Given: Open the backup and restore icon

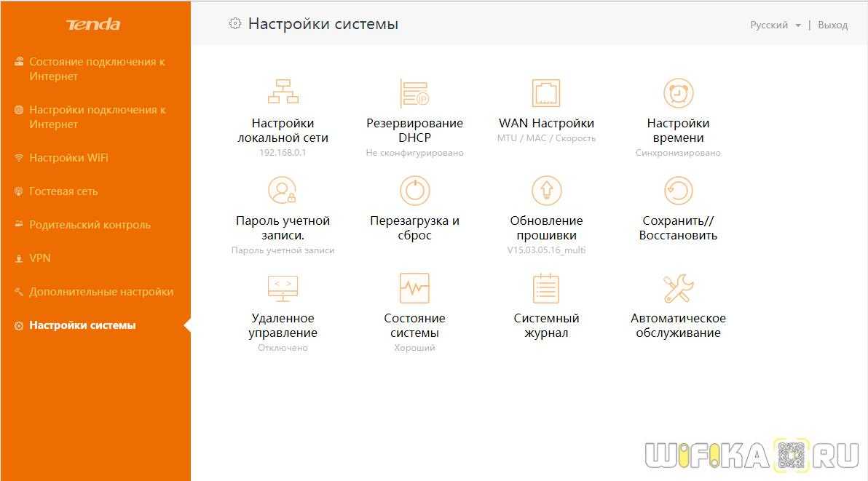Looking at the screenshot, I should tap(678, 190).
